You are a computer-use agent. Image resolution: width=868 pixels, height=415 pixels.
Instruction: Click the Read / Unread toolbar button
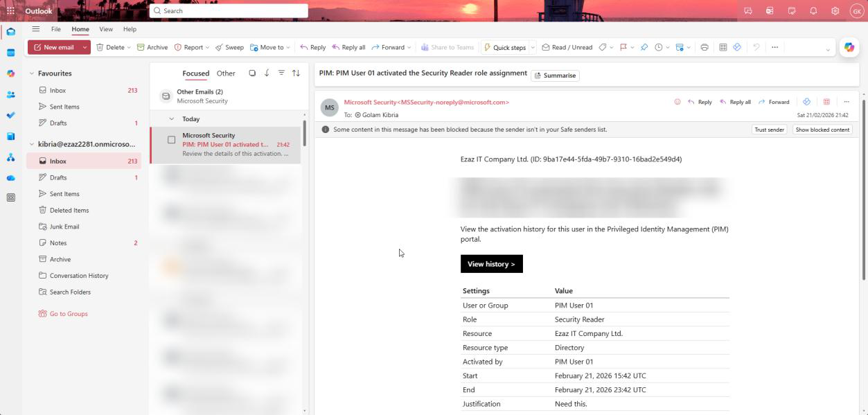[567, 47]
